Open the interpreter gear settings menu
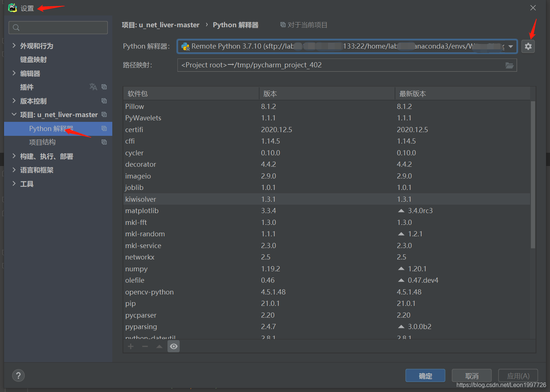The height and width of the screenshot is (392, 550). click(x=528, y=46)
